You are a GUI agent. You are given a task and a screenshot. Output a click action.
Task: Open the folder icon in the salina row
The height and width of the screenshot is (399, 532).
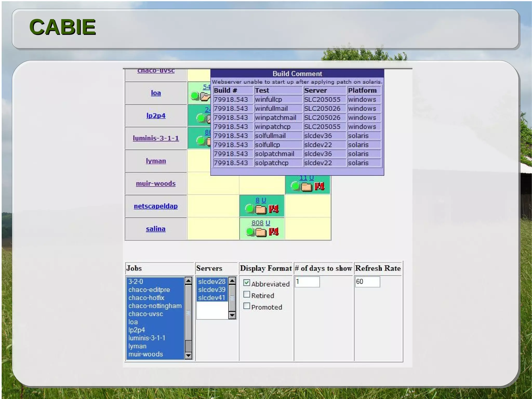(x=261, y=232)
